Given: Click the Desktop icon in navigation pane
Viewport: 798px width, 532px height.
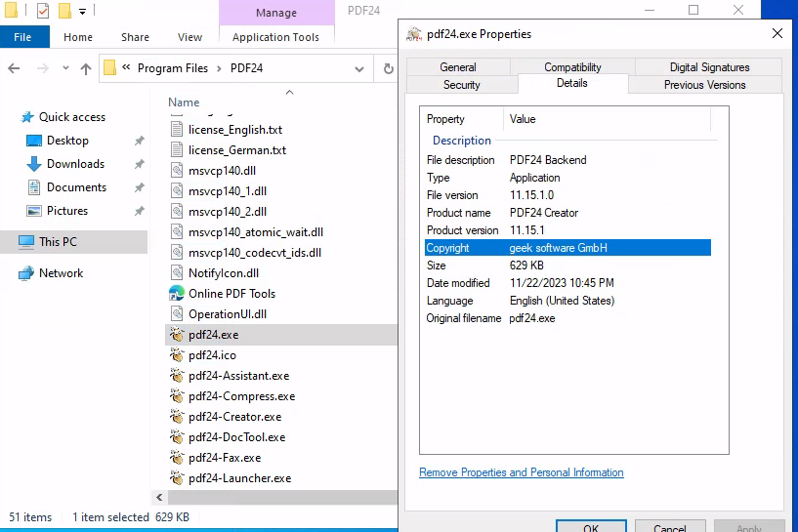Looking at the screenshot, I should point(33,141).
